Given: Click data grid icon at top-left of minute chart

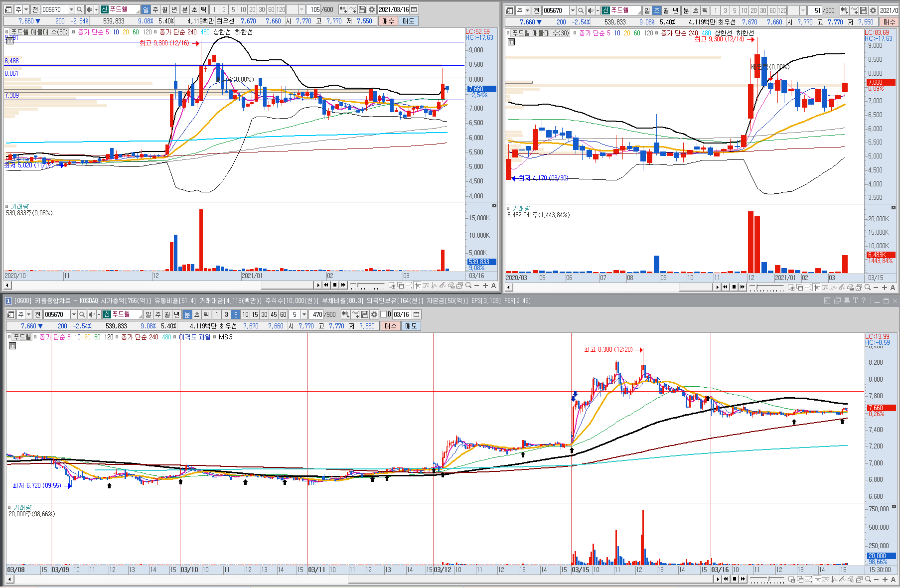Looking at the screenshot, I should (x=13, y=346).
